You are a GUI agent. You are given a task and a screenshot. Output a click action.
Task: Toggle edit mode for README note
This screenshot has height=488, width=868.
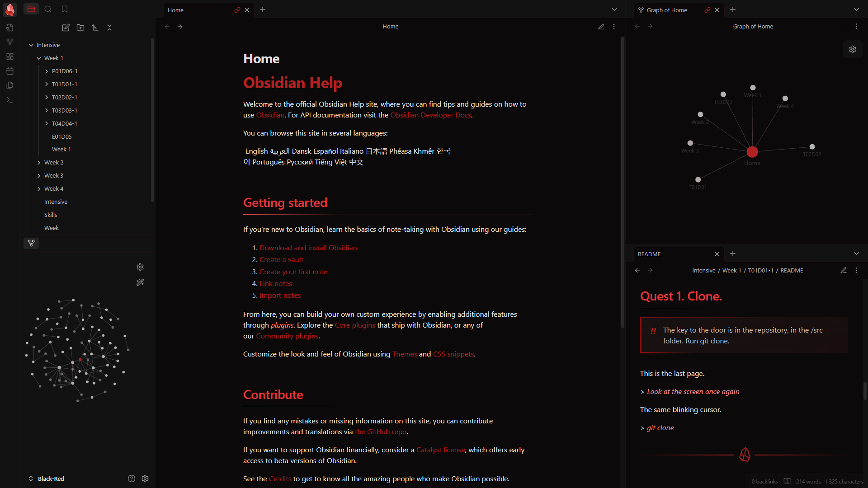(844, 270)
